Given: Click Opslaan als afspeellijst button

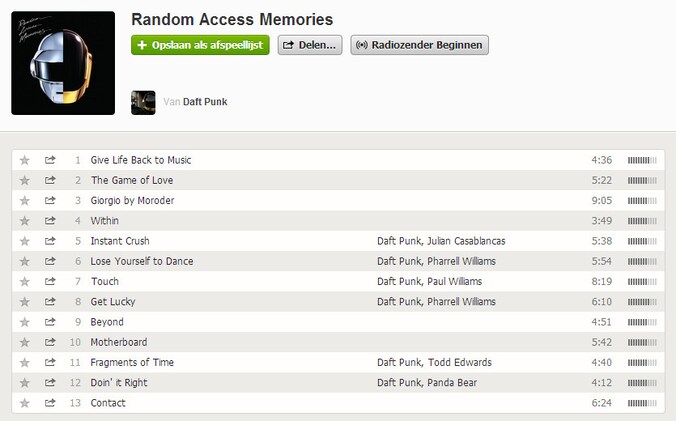Looking at the screenshot, I should (x=200, y=45).
